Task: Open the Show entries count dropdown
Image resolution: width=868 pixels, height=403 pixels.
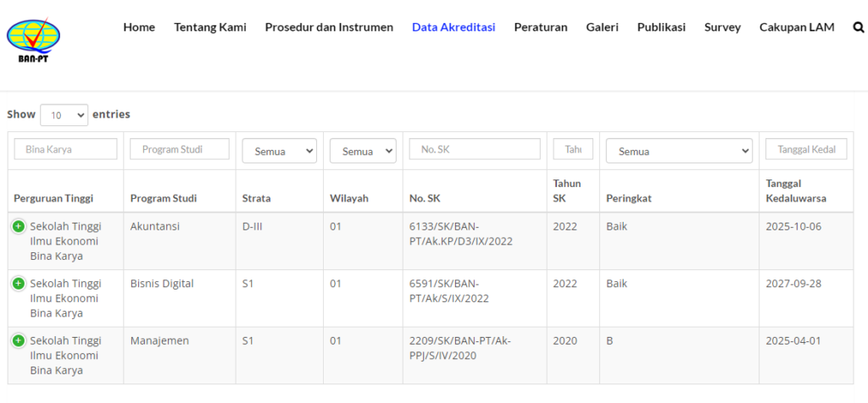Action: point(64,115)
